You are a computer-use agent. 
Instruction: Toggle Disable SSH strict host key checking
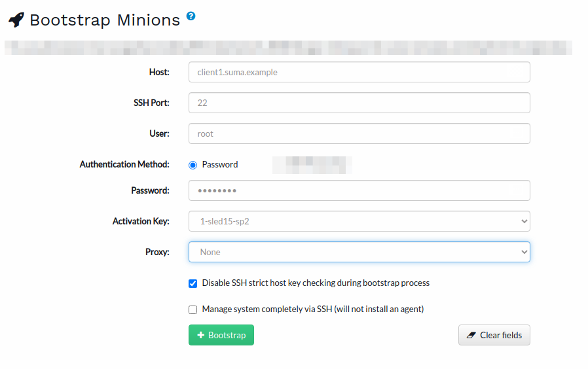tap(193, 283)
